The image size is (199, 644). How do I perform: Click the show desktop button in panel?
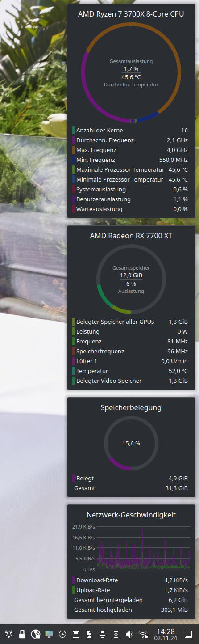(x=188, y=634)
